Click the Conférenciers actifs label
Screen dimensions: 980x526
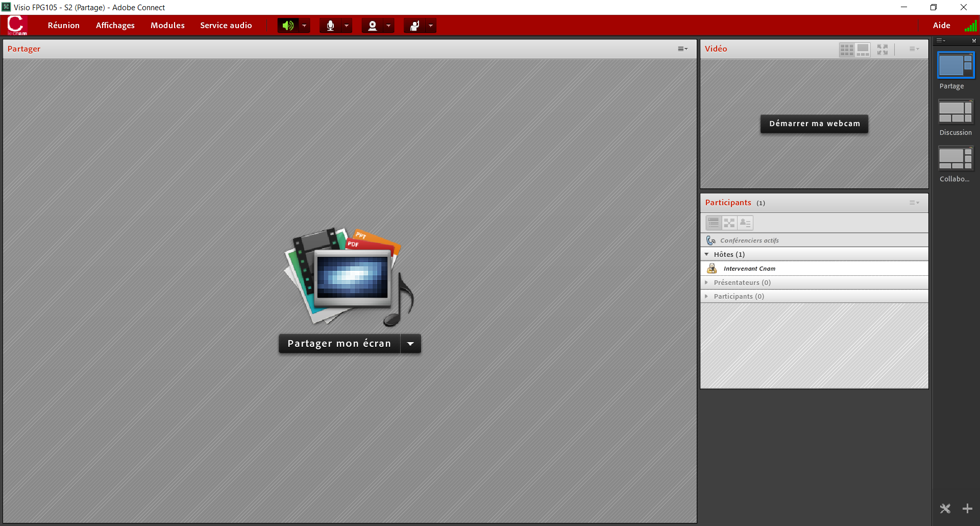point(749,241)
